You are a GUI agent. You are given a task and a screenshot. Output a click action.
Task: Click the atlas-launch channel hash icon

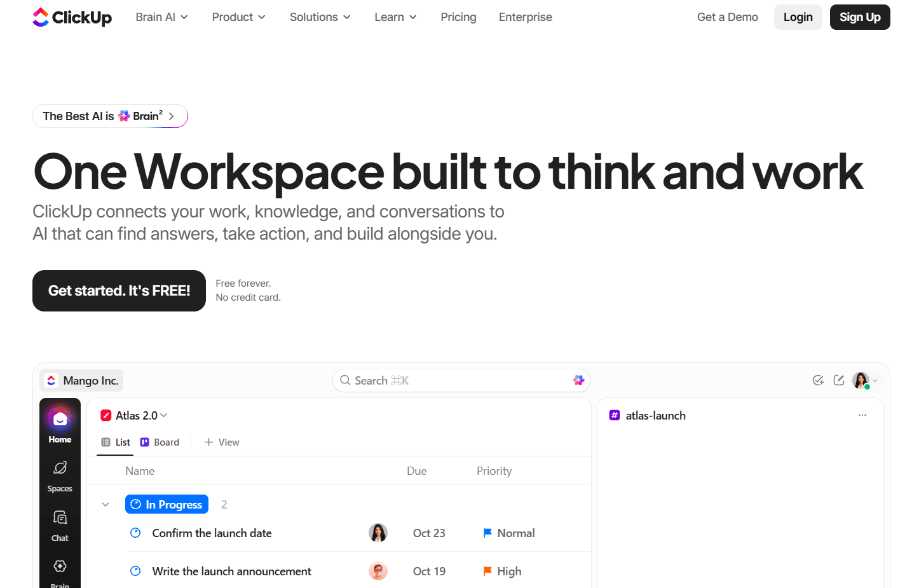tap(615, 415)
